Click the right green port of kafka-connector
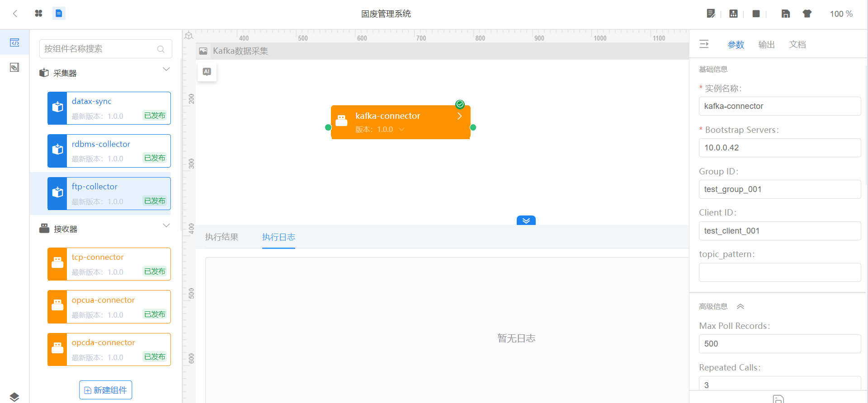Viewport: 868px width, 403px height. pyautogui.click(x=473, y=127)
